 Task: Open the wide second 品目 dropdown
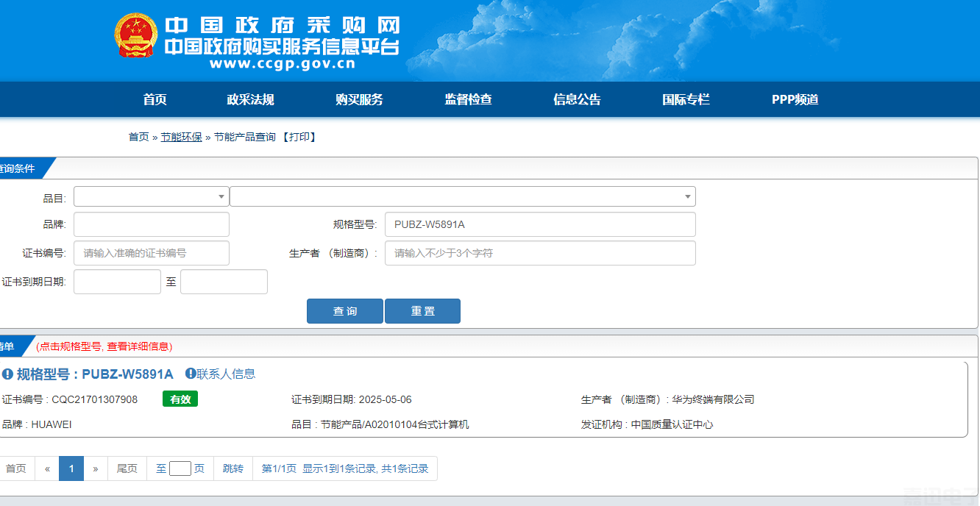coord(463,196)
